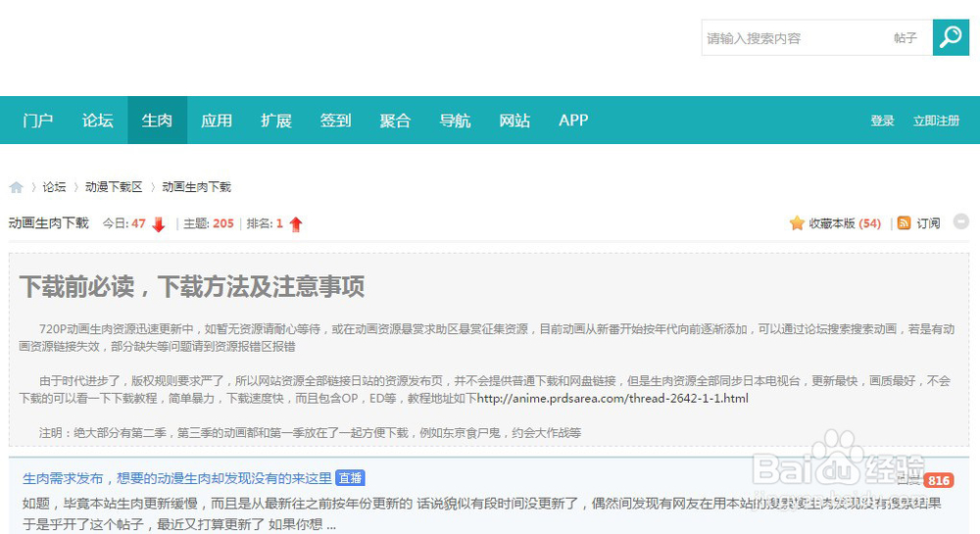
Task: Click the heading 下载前必读，下载方法及注意事项
Action: point(192,287)
